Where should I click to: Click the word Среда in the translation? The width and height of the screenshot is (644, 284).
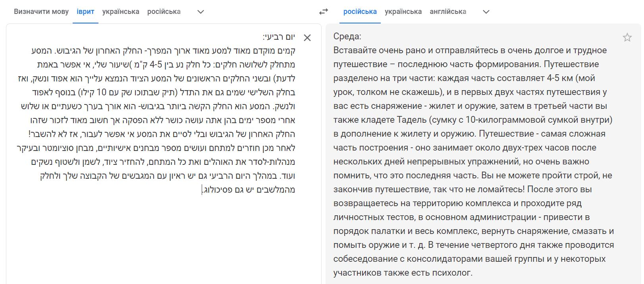click(346, 36)
